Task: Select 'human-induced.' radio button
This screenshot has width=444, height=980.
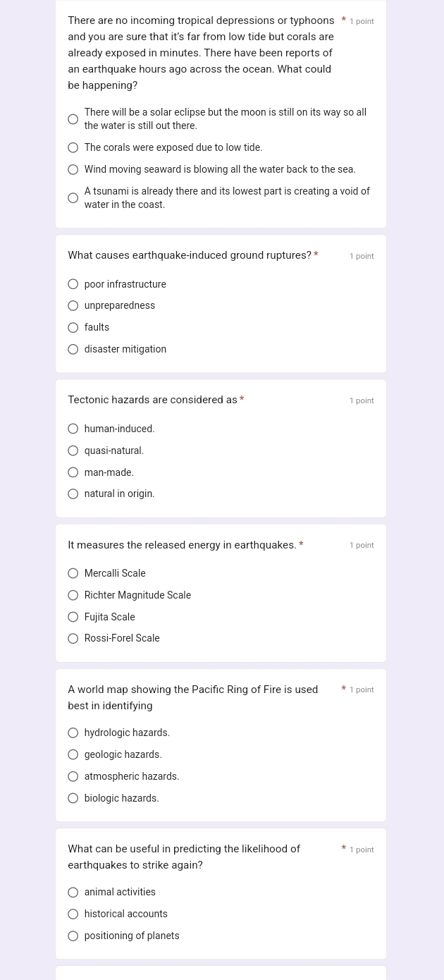Action: (x=73, y=429)
